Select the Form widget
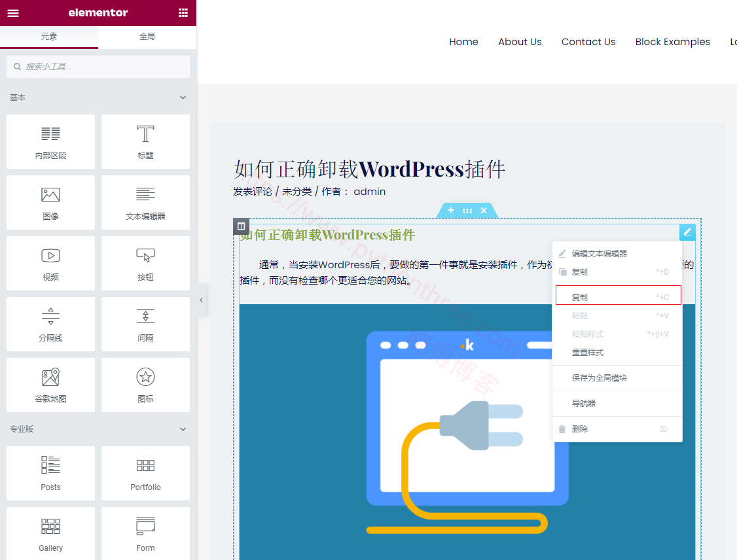Image resolution: width=737 pixels, height=560 pixels. [x=146, y=534]
